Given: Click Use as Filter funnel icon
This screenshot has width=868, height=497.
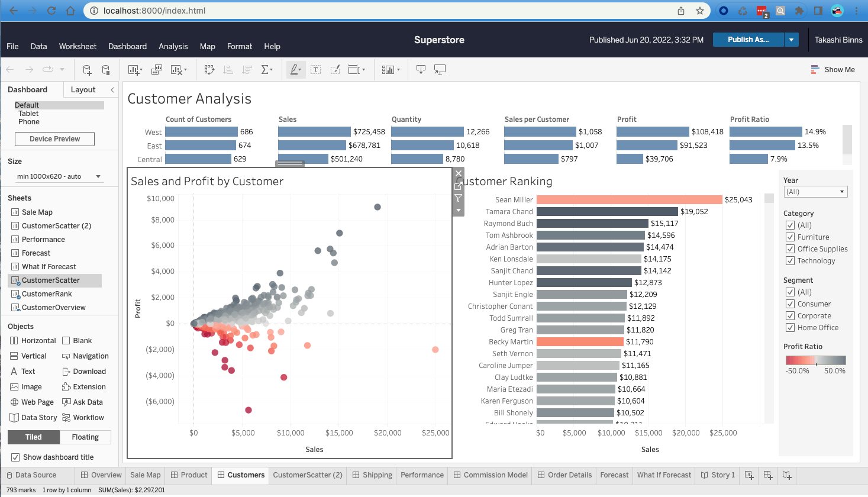Looking at the screenshot, I should (458, 198).
